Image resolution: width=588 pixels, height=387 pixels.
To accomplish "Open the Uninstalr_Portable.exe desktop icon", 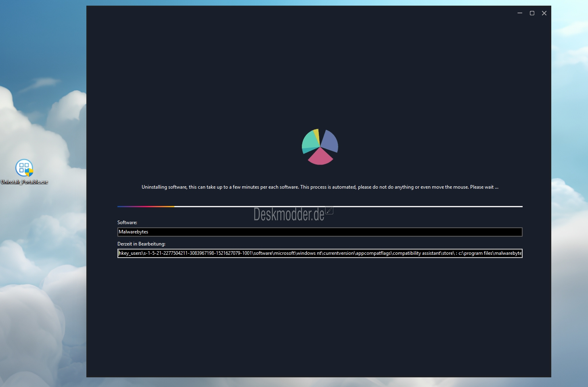I will pyautogui.click(x=24, y=171).
